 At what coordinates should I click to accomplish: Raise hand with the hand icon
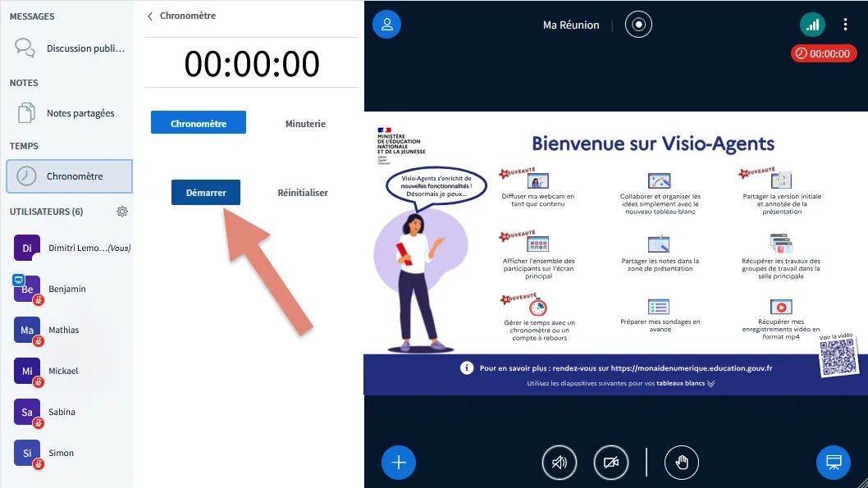tap(682, 462)
